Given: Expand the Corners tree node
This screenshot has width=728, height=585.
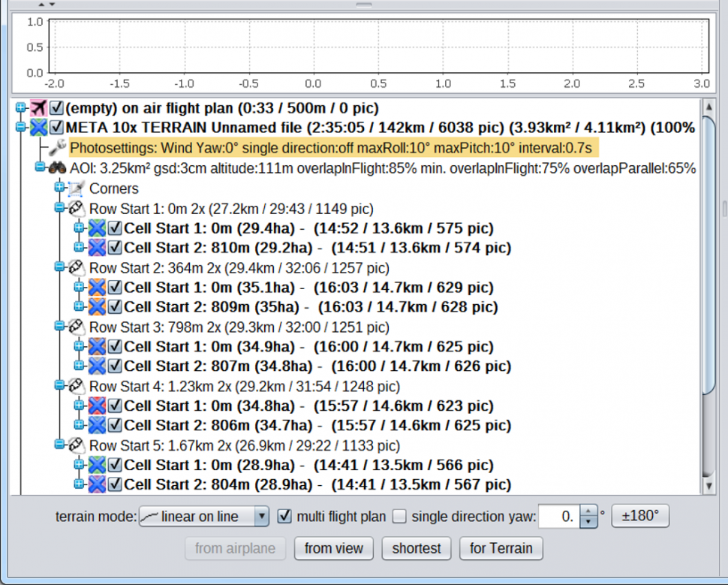Looking at the screenshot, I should 60,188.
